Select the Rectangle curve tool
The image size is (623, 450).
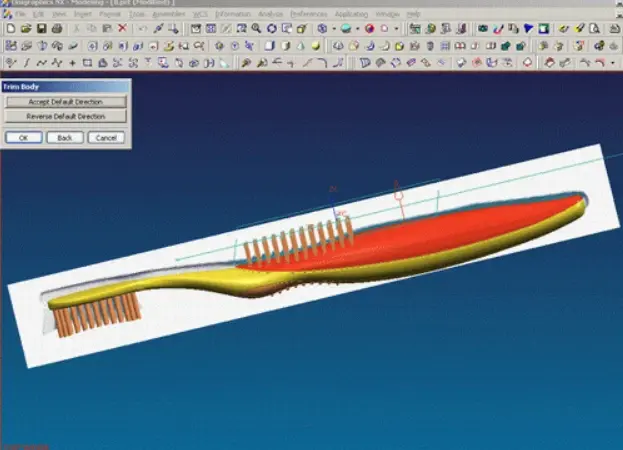pos(87,63)
